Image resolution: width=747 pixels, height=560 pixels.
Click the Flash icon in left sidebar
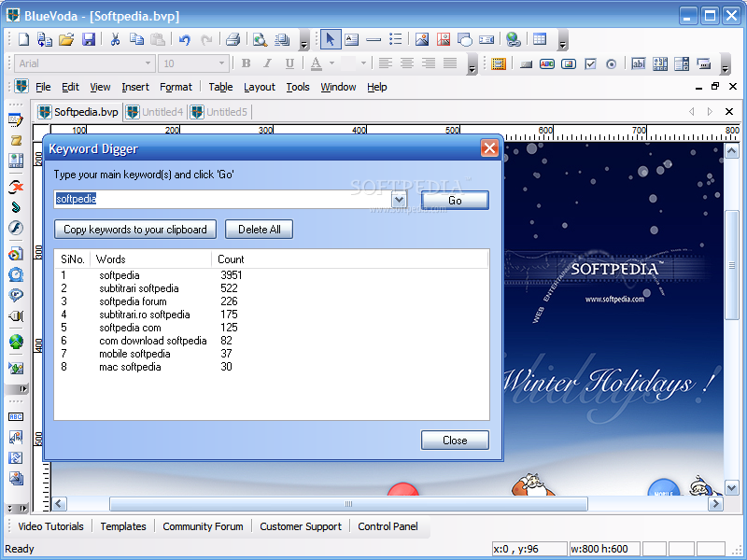pyautogui.click(x=16, y=228)
